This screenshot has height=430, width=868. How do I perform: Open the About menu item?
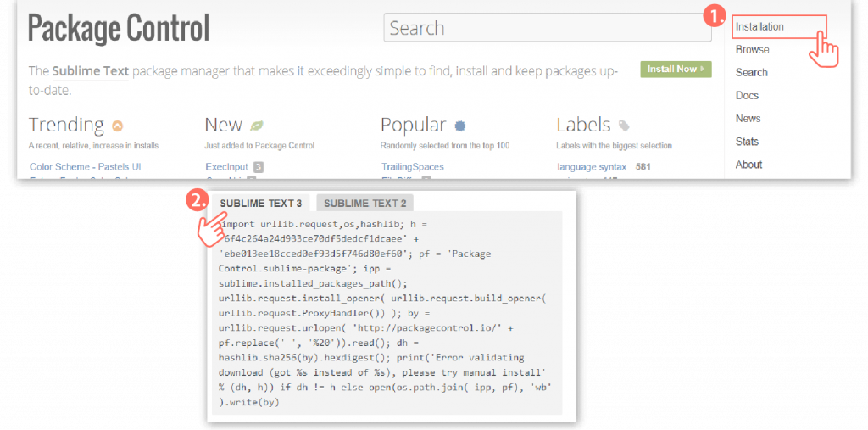pyautogui.click(x=748, y=165)
